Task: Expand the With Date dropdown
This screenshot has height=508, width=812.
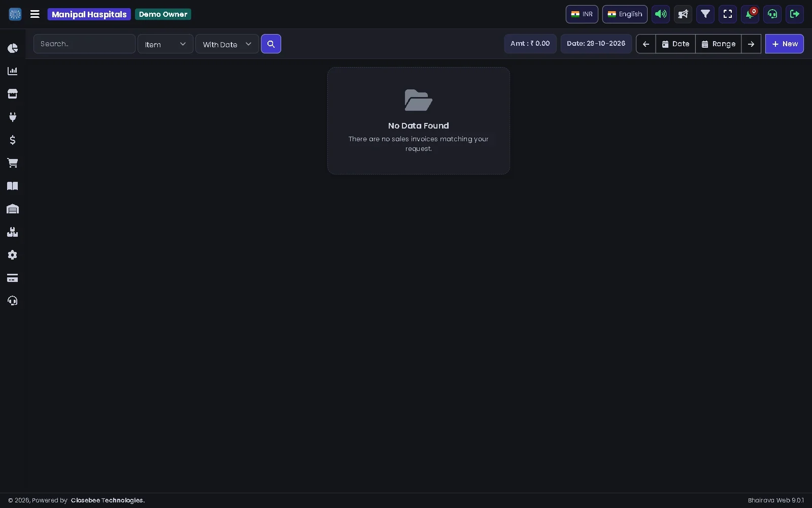Action: (227, 44)
